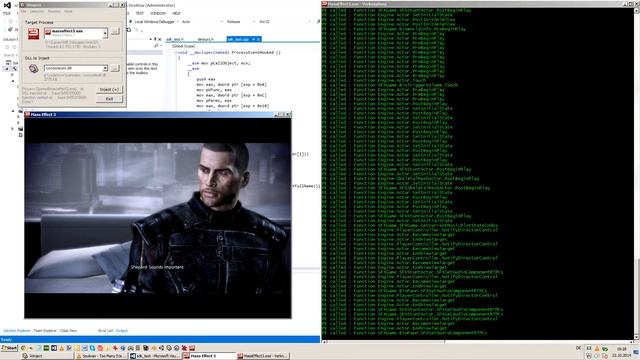The width and height of the screenshot is (640, 360).
Task: Click the Mass Effect 3 window title bar
Action: click(158, 115)
